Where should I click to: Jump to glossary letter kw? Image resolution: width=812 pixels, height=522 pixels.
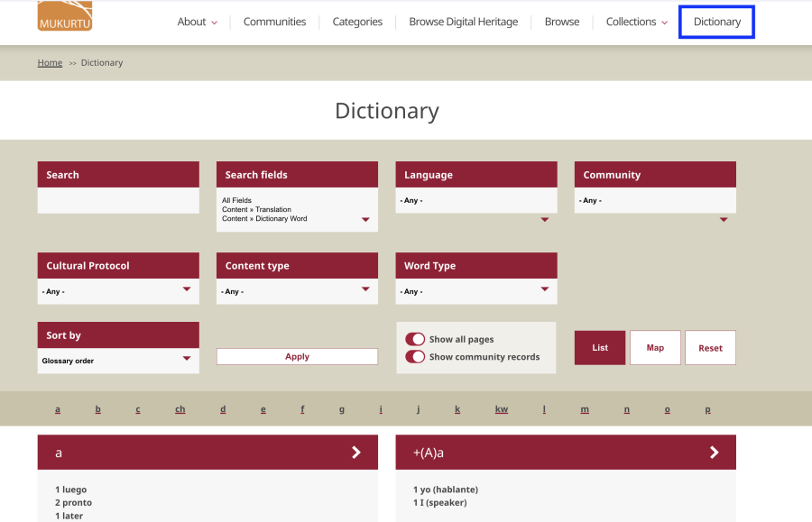(502, 409)
